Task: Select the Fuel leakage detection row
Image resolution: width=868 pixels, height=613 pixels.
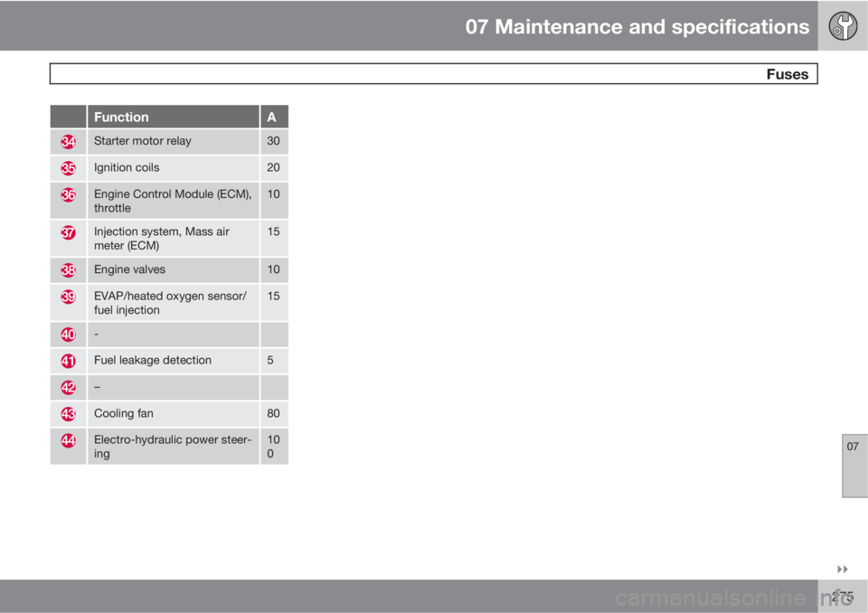Action: 169,361
